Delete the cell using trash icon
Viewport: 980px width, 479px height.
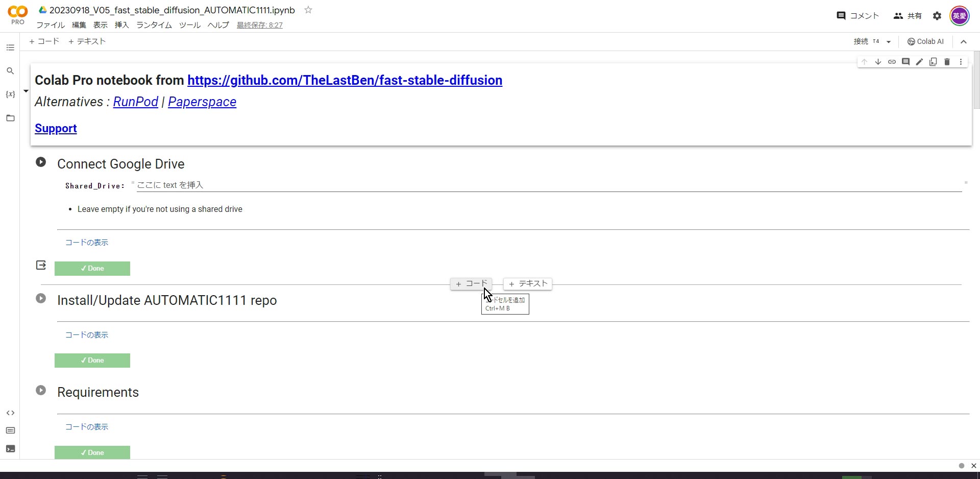point(947,62)
